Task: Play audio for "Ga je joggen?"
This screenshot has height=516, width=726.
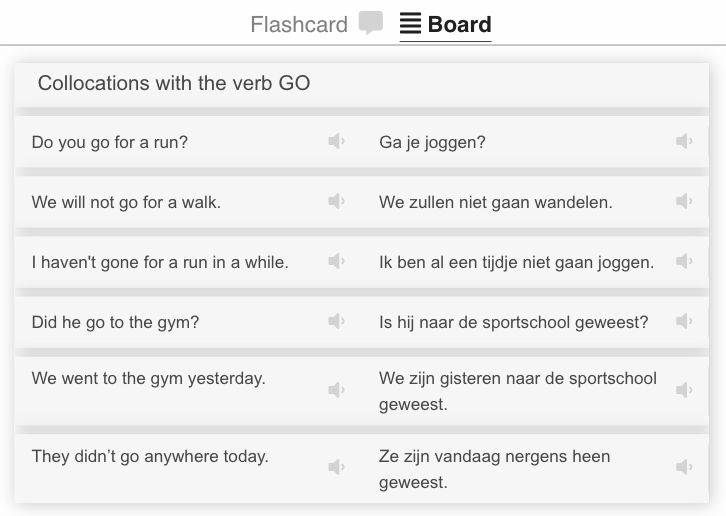Action: tap(684, 141)
